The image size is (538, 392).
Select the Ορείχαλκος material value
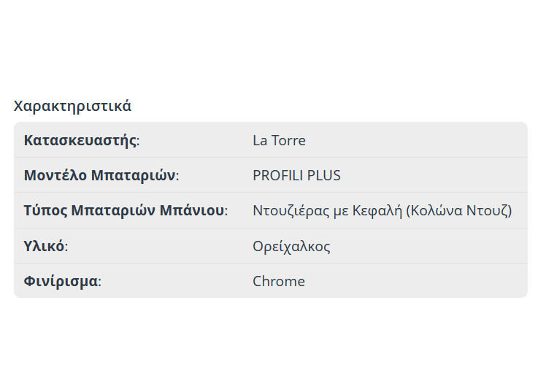(291, 246)
